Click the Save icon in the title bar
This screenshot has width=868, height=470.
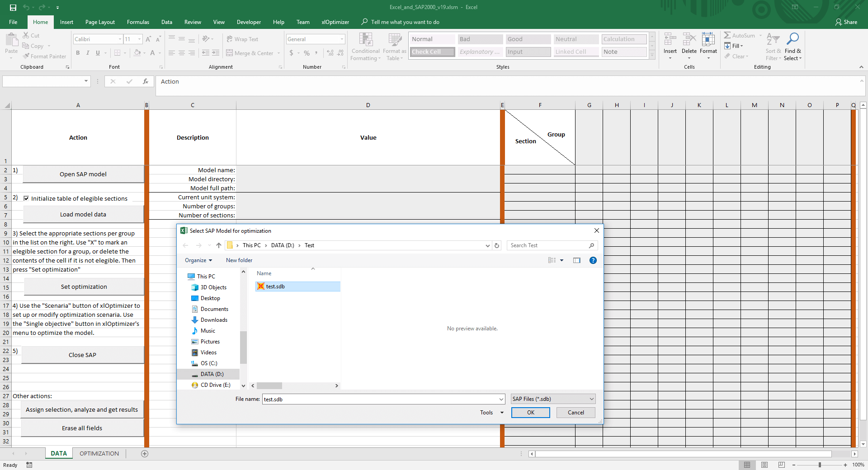[13, 8]
